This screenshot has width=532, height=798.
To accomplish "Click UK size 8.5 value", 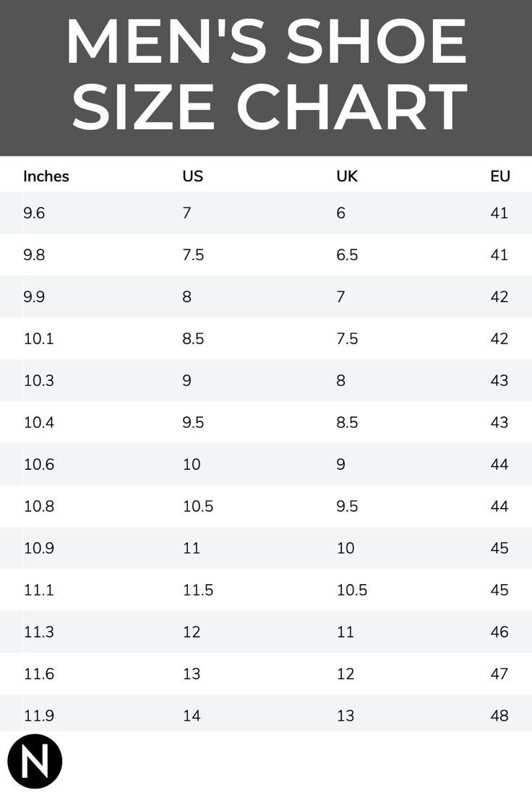I will click(347, 423).
